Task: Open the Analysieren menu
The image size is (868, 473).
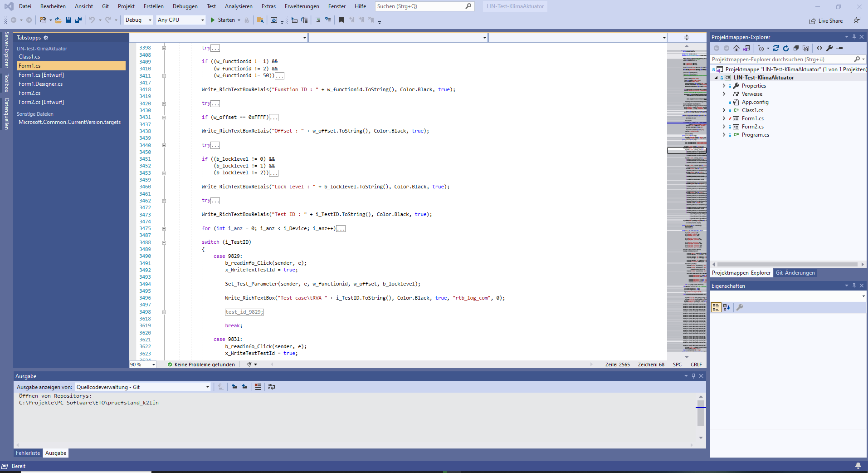Action: pyautogui.click(x=239, y=6)
